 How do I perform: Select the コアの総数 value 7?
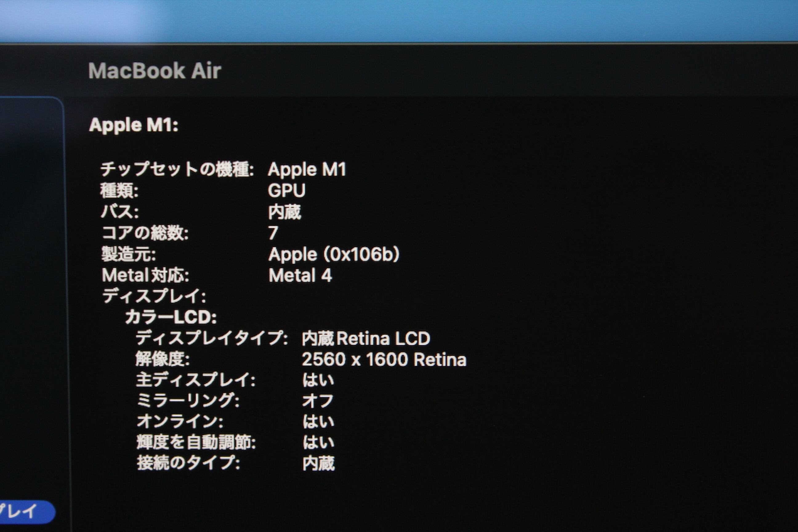(273, 233)
